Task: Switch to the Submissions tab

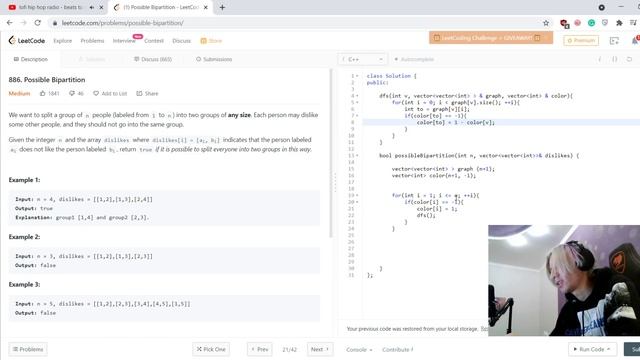Action: pyautogui.click(x=214, y=59)
